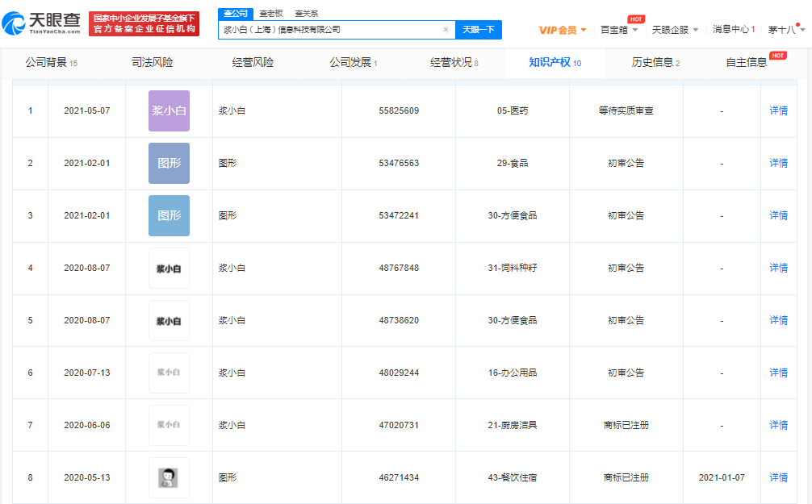Viewport: 812px width, 504px height.
Task: Open the 茅十八 user account menu
Action: click(x=786, y=30)
